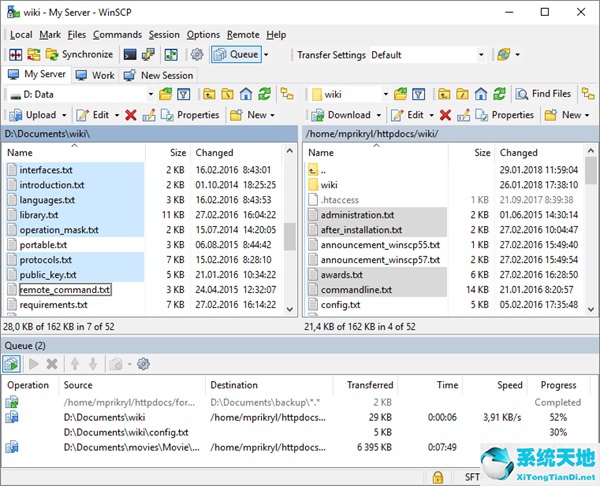
Task: Sort local panel by Changed column
Action: click(x=214, y=153)
